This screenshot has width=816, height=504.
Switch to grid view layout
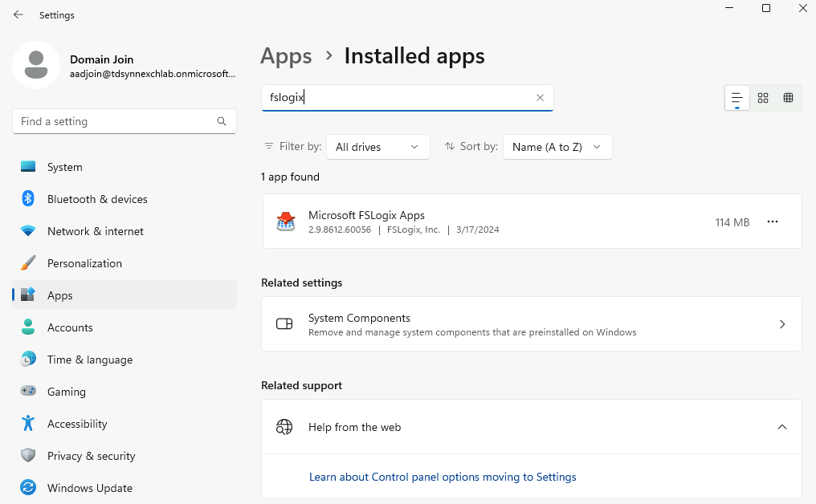(x=763, y=98)
